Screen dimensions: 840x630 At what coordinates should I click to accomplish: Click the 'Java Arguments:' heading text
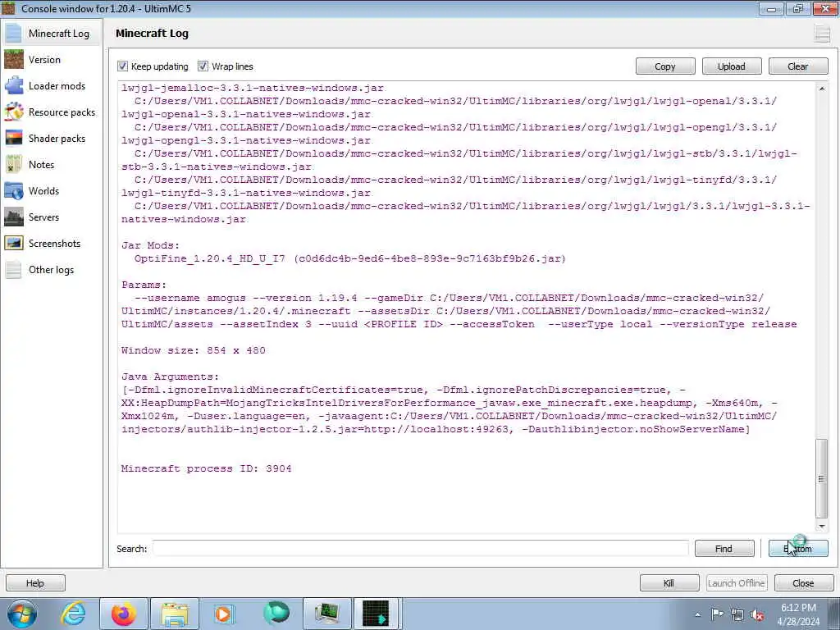[170, 377]
